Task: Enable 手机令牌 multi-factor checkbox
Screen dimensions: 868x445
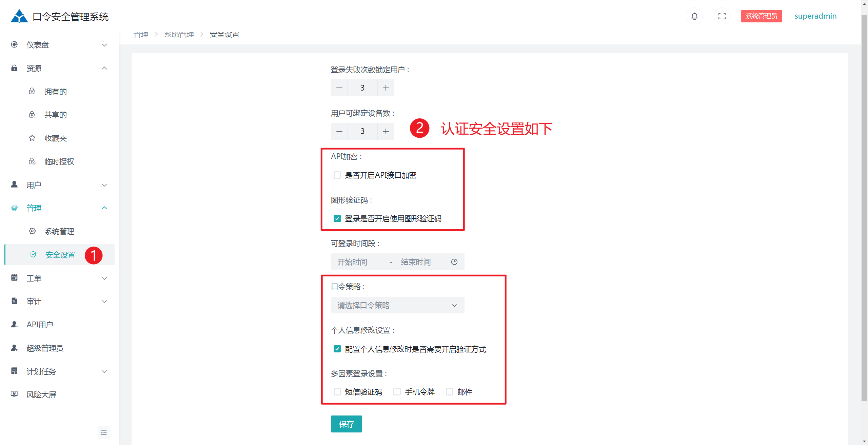Action: tap(397, 392)
